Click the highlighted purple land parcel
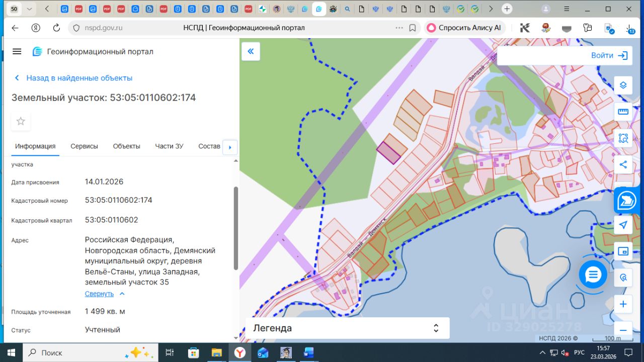The image size is (644, 362). point(388,153)
